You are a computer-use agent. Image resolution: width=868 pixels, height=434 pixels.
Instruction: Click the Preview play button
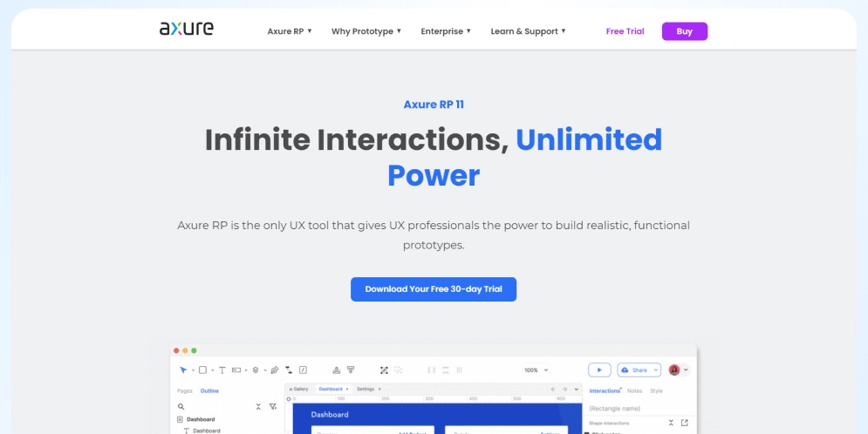pyautogui.click(x=599, y=370)
